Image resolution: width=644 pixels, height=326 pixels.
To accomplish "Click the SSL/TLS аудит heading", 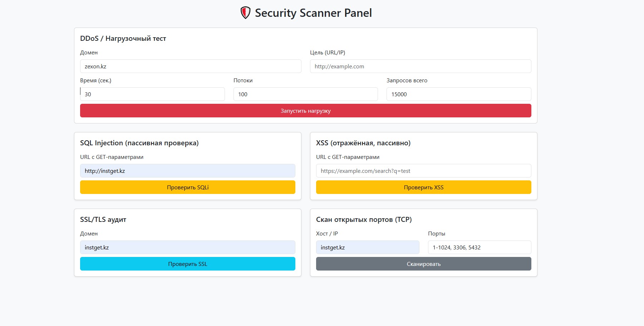I will [103, 220].
